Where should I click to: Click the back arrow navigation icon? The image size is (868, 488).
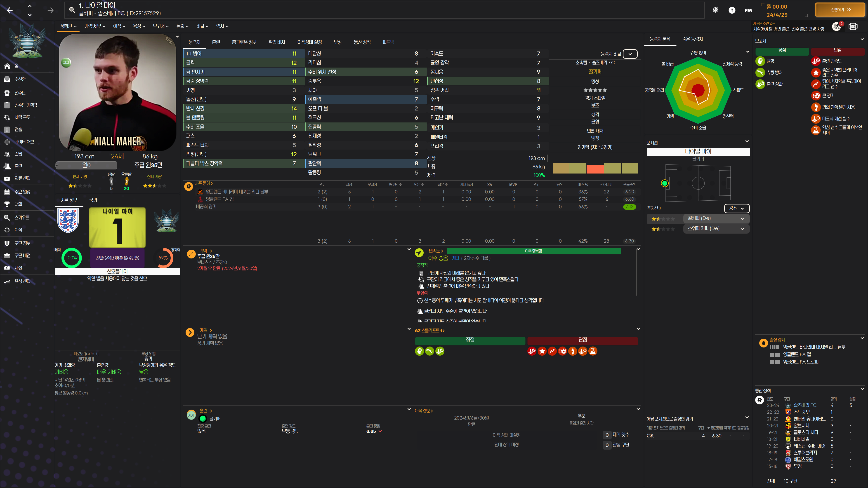[x=10, y=10]
